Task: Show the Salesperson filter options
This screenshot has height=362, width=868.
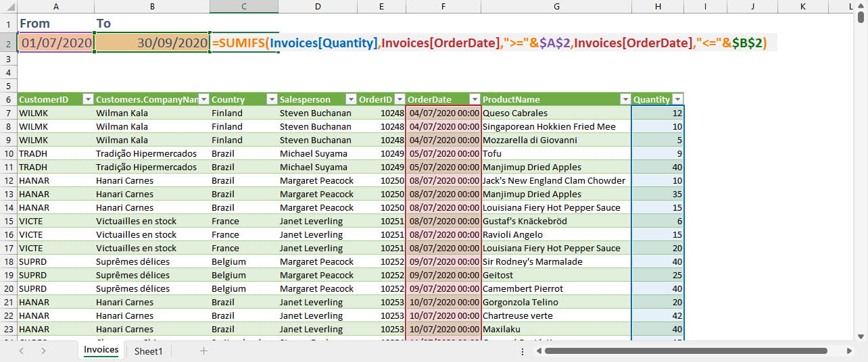Action: pos(350,99)
